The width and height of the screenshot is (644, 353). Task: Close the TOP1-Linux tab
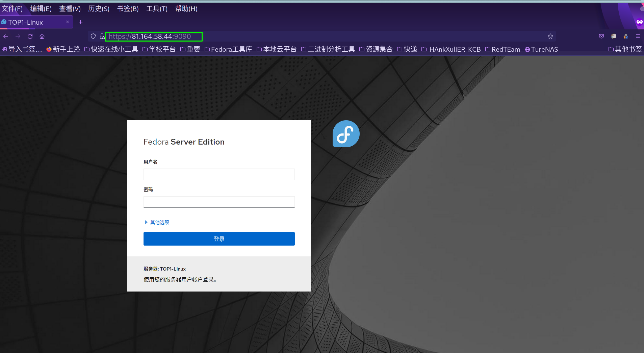[x=68, y=22]
